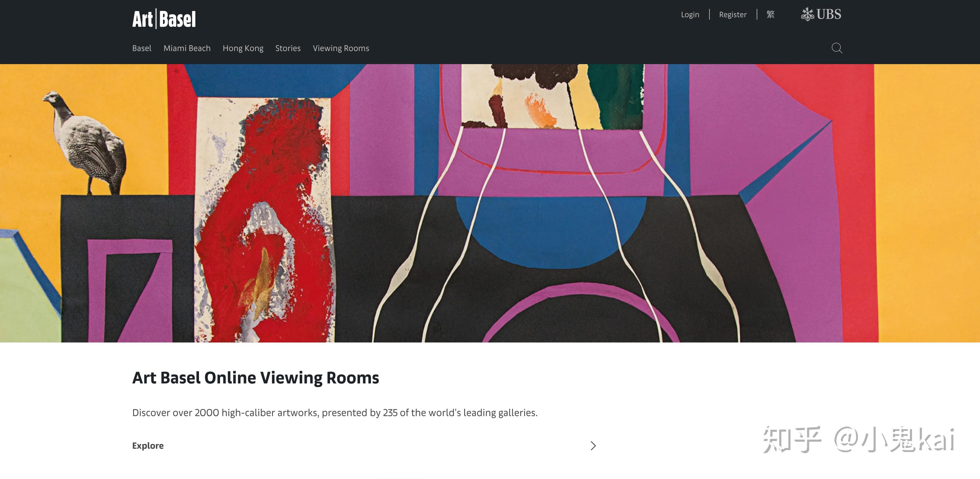
Task: Open the Basel navigation item
Action: [x=142, y=48]
